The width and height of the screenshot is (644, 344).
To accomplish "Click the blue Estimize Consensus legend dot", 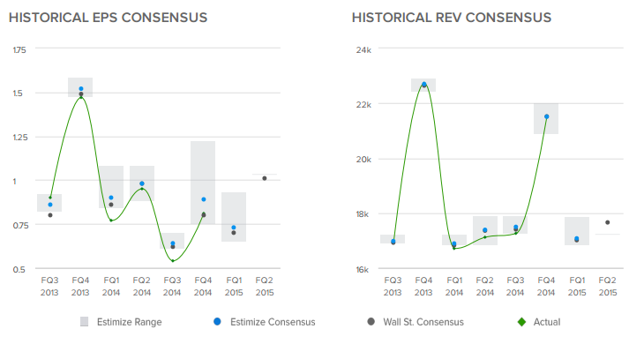I will pyautogui.click(x=217, y=321).
